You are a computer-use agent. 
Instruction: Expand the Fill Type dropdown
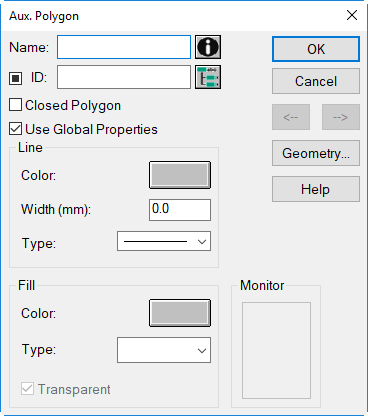164,350
